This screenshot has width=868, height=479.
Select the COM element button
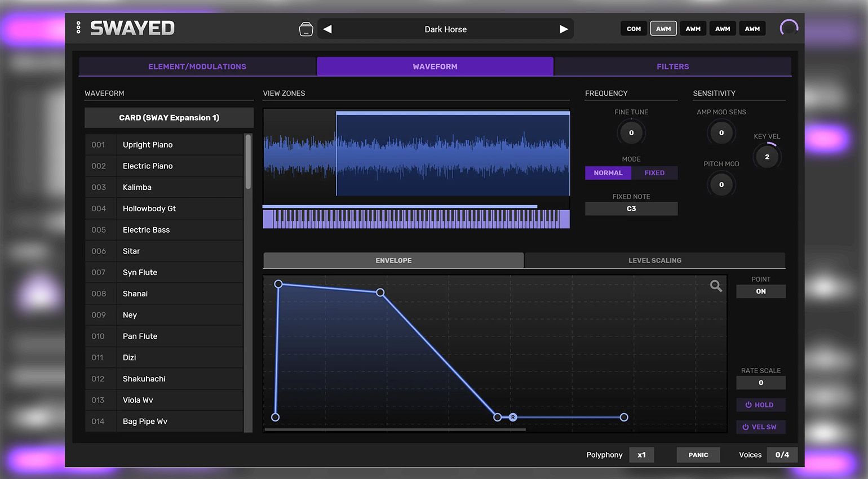(634, 29)
